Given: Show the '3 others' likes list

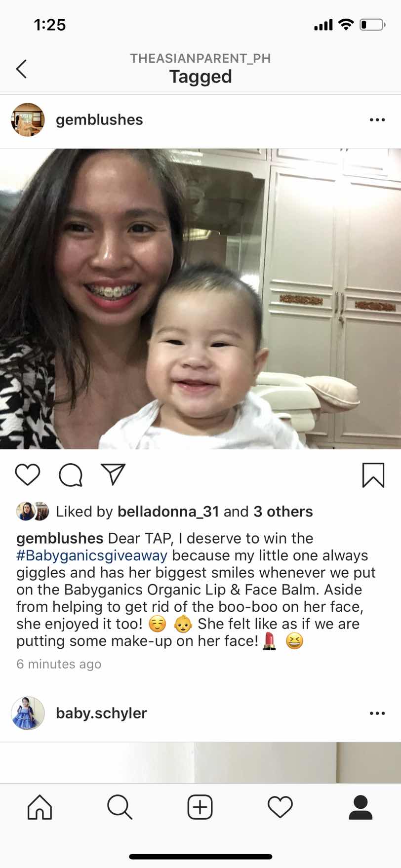Looking at the screenshot, I should pos(283,512).
